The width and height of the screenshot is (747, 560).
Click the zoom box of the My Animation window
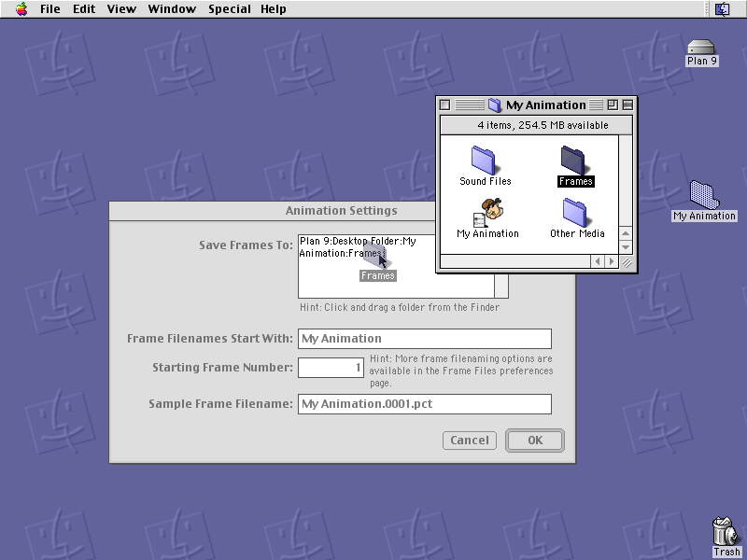[613, 105]
